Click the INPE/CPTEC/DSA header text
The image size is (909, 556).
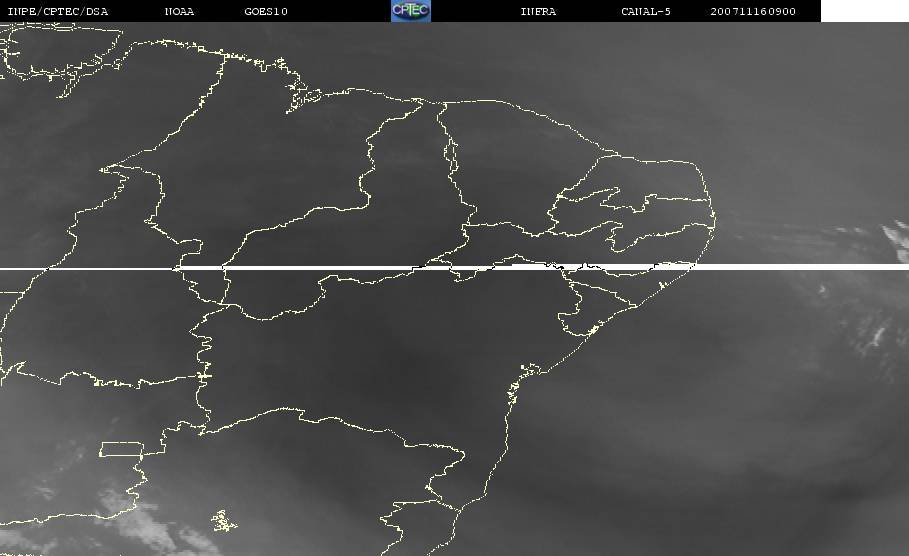tap(58, 11)
